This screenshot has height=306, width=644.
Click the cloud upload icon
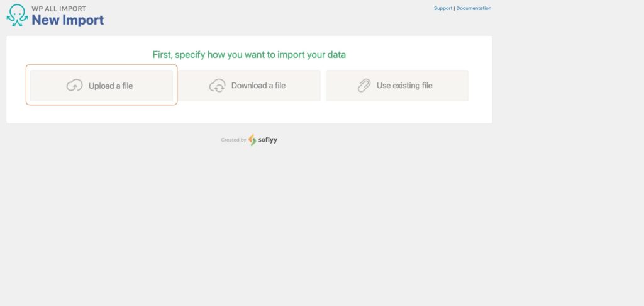(x=74, y=86)
